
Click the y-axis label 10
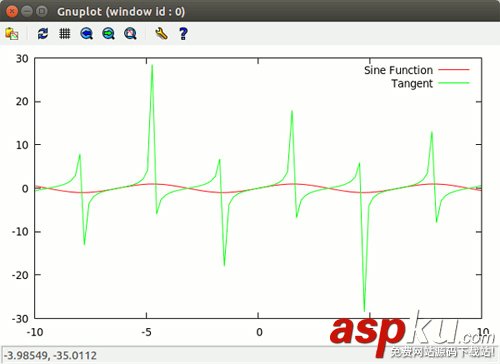[22, 145]
